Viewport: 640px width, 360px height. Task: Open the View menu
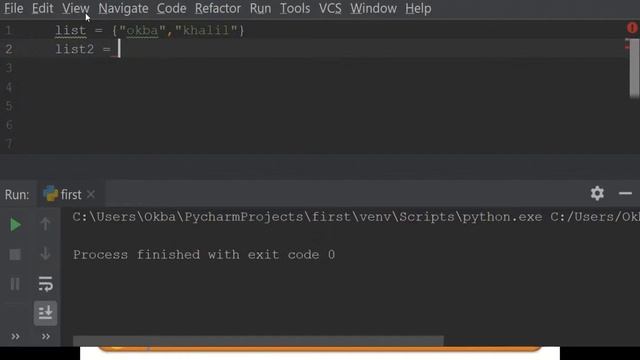pos(76,8)
